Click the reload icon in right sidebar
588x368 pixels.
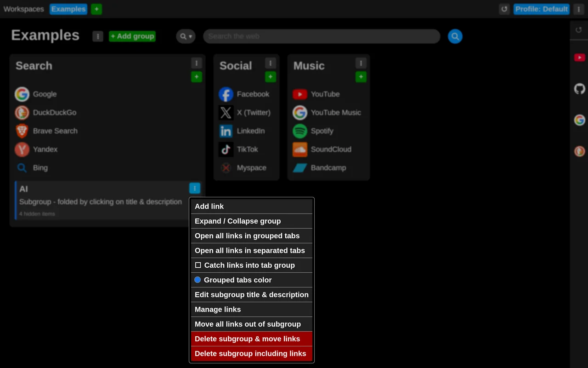579,30
